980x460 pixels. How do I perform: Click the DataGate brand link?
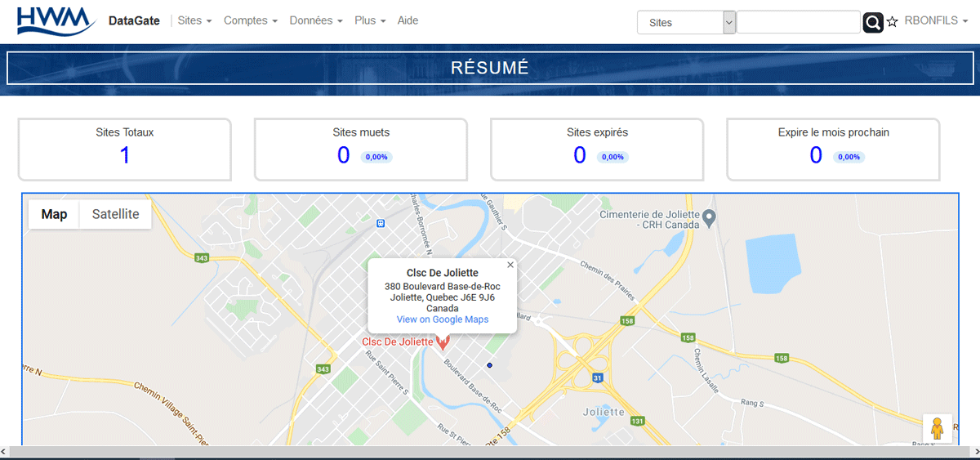(x=134, y=20)
